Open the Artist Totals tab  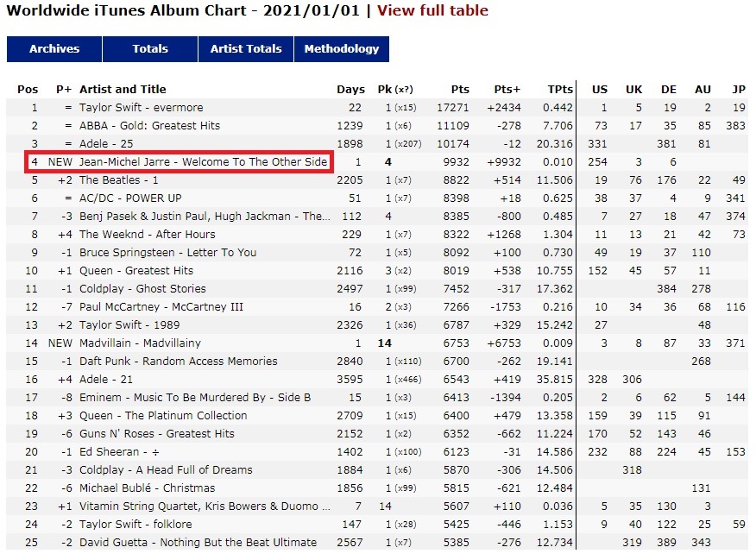(246, 48)
